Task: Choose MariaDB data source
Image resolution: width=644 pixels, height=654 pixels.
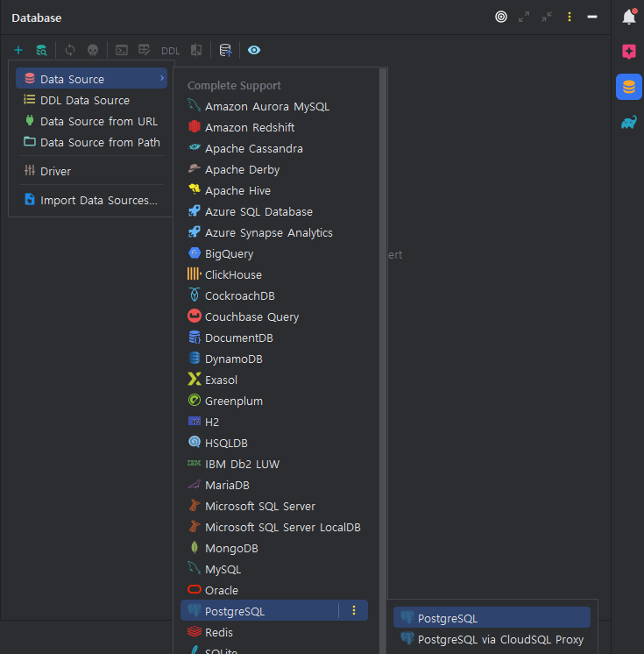Action: point(274,485)
